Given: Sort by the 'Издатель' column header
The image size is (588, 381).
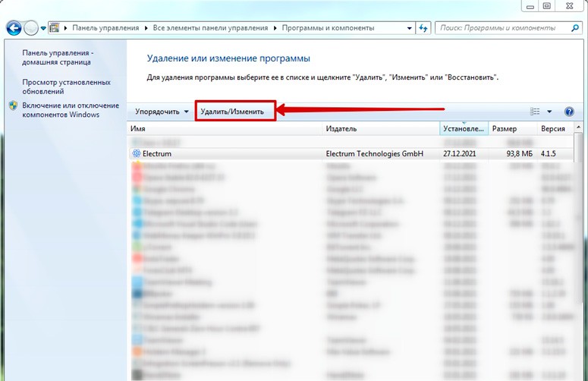Looking at the screenshot, I should [x=381, y=128].
